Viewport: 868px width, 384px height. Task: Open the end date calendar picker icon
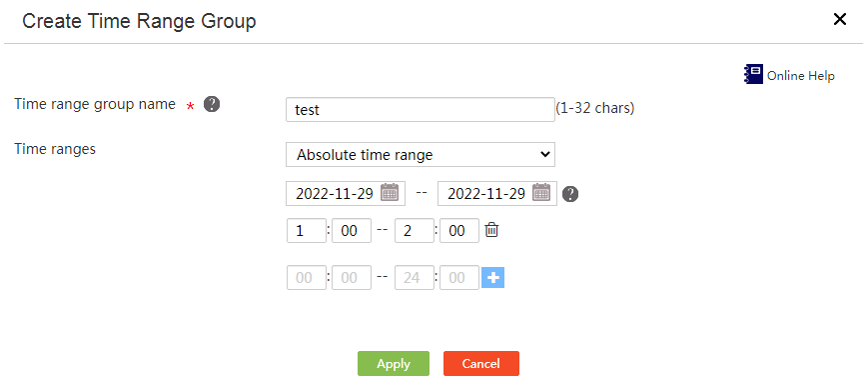pyautogui.click(x=541, y=193)
